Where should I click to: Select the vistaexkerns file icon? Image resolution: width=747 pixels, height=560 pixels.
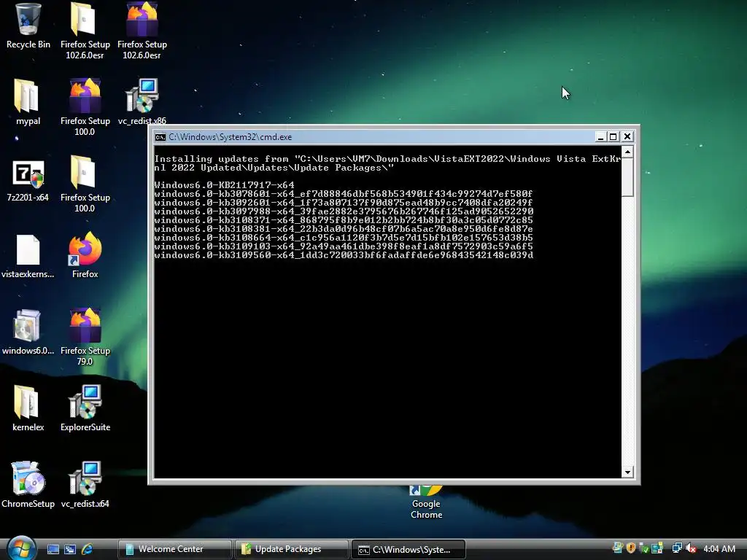click(x=28, y=256)
